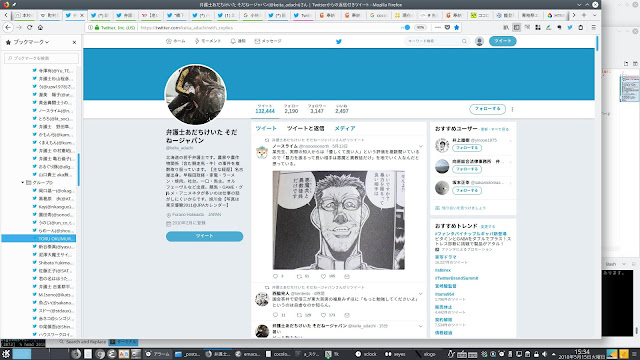Open the list-all-tabs dropdown arrow

[x=594, y=15]
